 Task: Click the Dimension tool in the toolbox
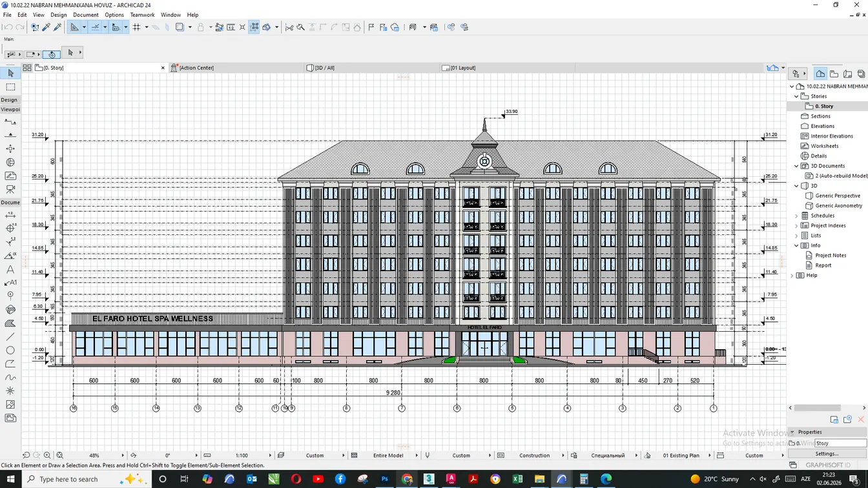[x=10, y=215]
